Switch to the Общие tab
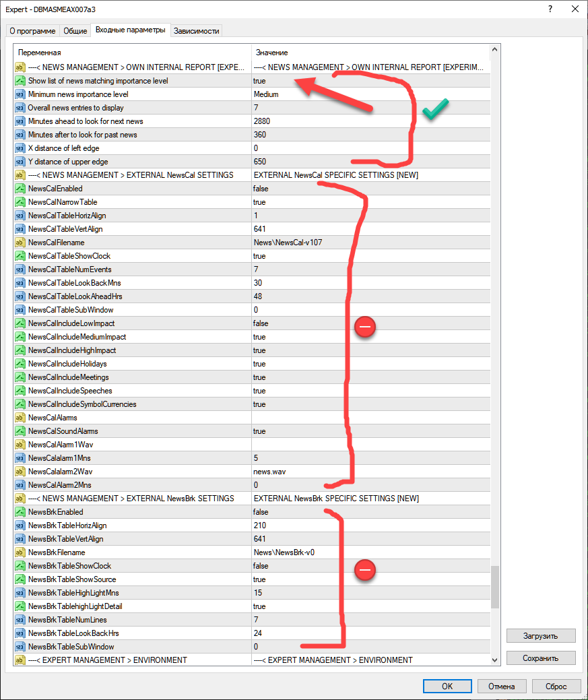 [75, 31]
